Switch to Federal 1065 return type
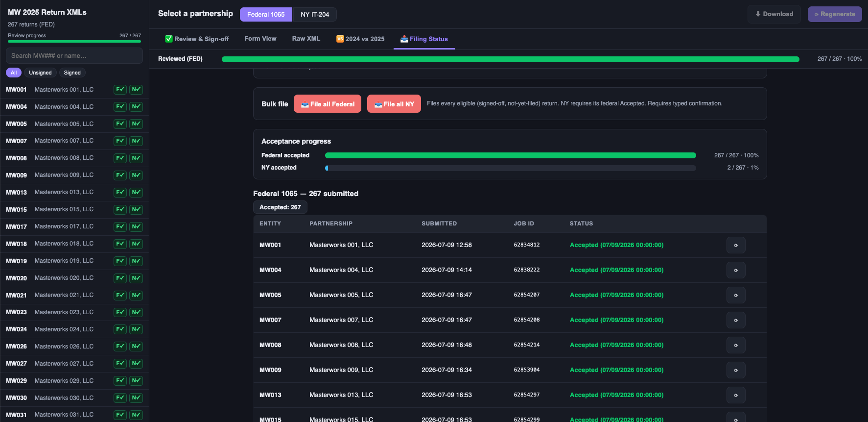The image size is (868, 422). click(266, 14)
